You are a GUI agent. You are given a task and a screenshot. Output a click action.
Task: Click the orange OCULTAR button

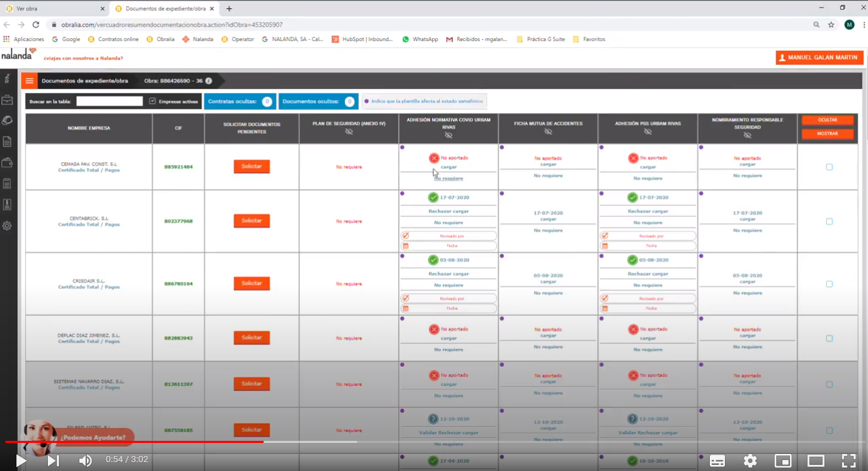(828, 120)
